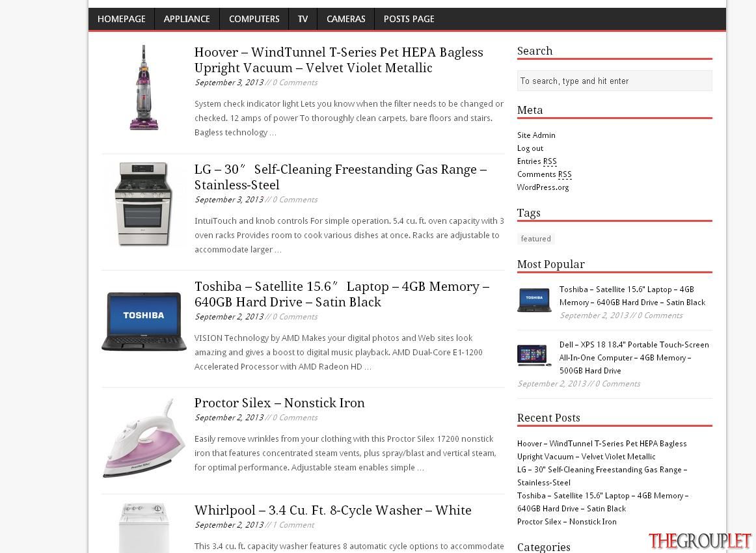Image resolution: width=756 pixels, height=553 pixels.
Task: Click the pink Proctor Silex iron thumbnail
Action: tap(144, 438)
